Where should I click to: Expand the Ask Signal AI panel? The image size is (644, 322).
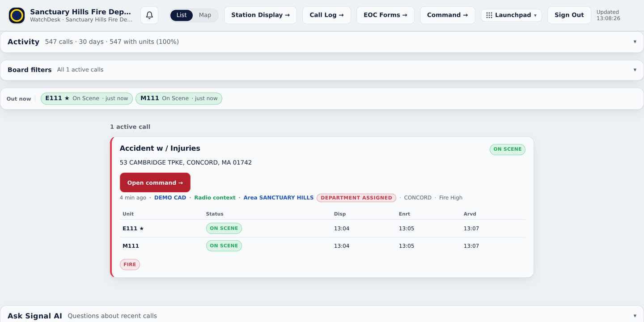(322, 316)
